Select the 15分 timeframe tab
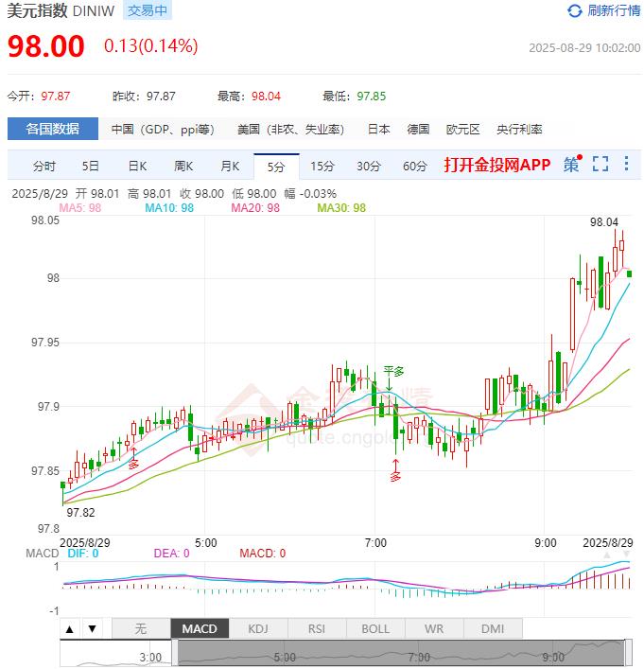 (322, 166)
